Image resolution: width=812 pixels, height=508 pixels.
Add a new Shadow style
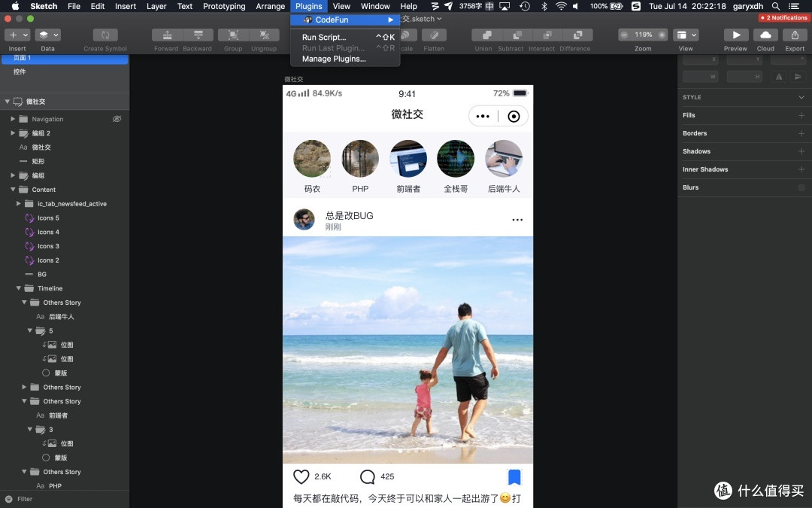(x=801, y=151)
